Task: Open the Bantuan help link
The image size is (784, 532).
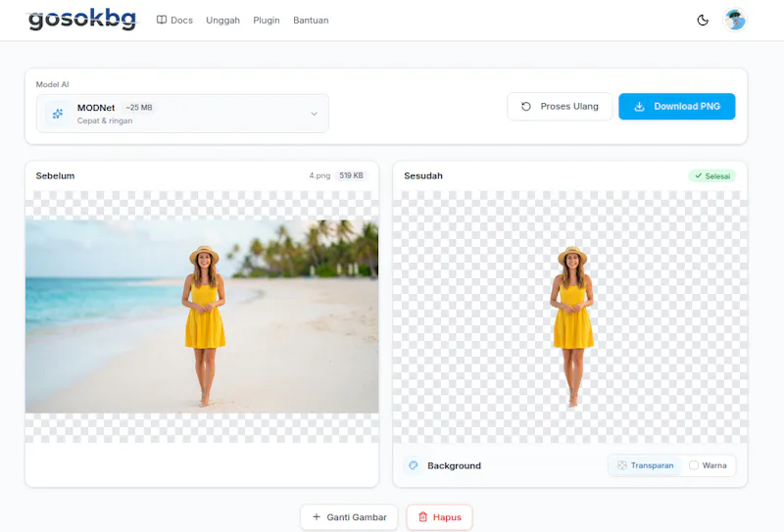Action: pyautogui.click(x=311, y=21)
